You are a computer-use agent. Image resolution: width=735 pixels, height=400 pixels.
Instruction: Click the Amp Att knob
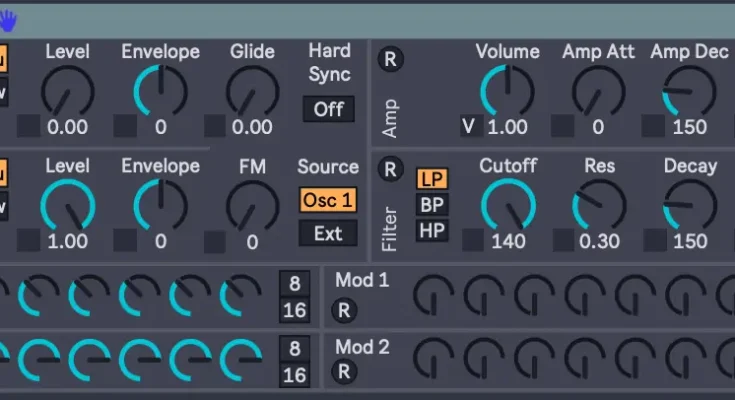click(x=598, y=92)
